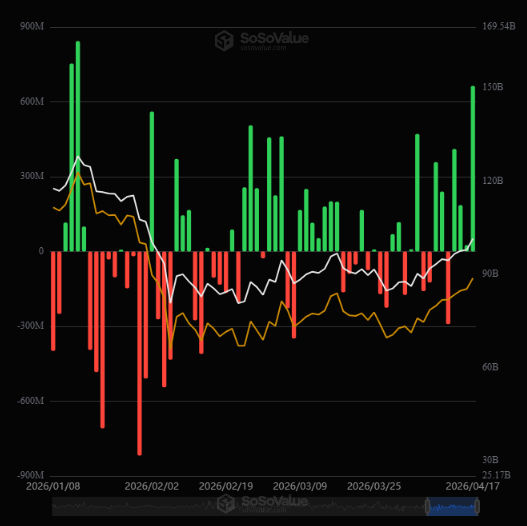Select the deepest red bar near -800M
The image size is (527, 526).
click(139, 353)
